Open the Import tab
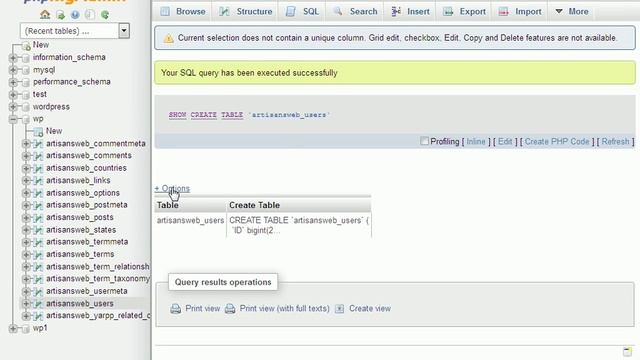This screenshot has width=640, height=360. [x=520, y=11]
